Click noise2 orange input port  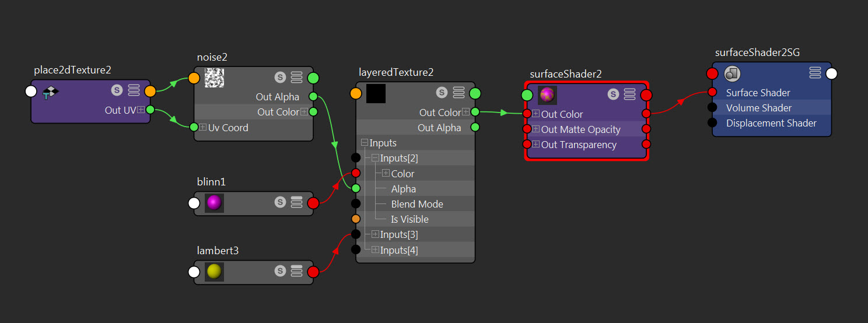[194, 78]
